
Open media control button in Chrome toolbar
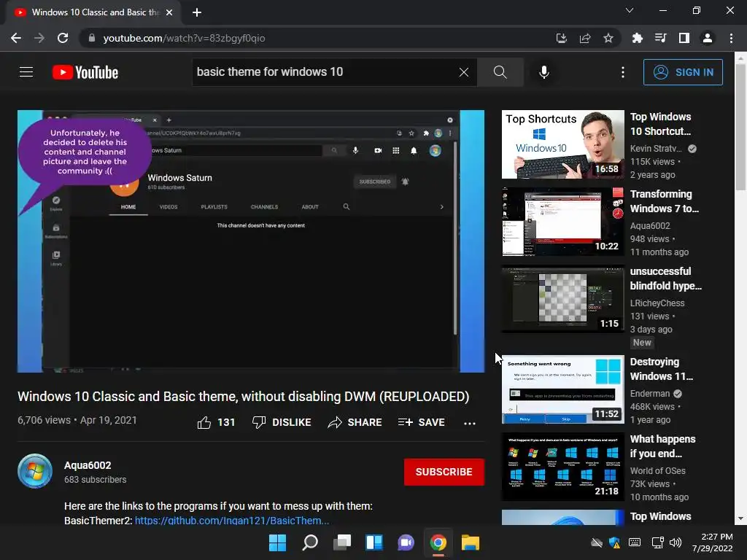coord(660,38)
